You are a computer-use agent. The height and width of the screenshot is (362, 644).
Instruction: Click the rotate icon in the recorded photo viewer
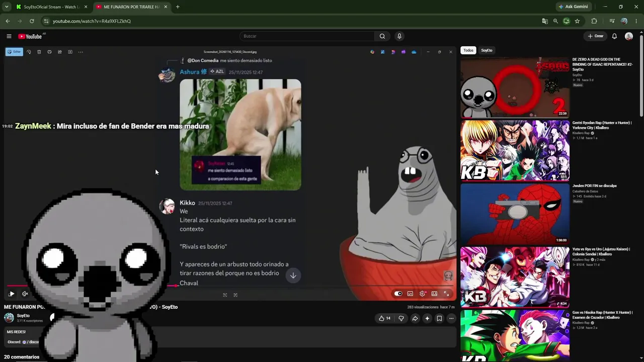(x=29, y=52)
